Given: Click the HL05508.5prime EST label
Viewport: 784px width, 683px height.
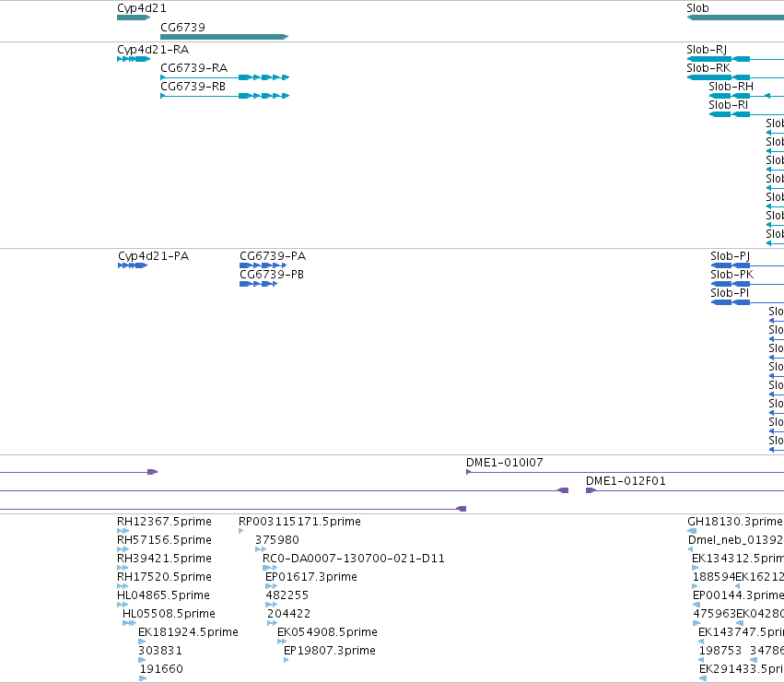Looking at the screenshot, I should click(169, 614).
